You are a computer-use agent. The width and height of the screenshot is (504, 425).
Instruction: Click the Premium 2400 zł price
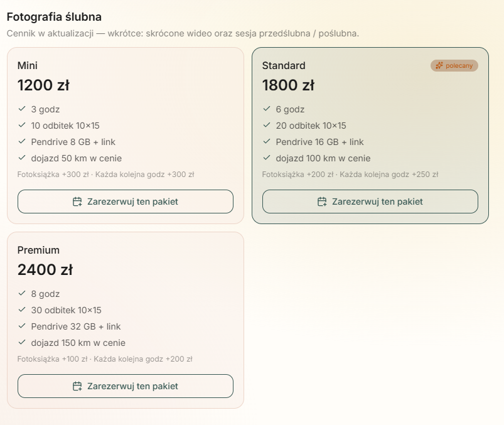(x=45, y=270)
